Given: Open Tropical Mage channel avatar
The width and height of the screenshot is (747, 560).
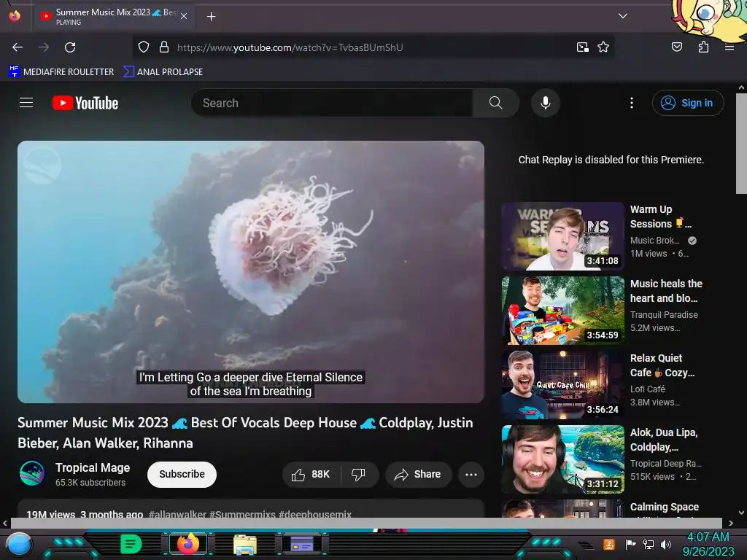Looking at the screenshot, I should pyautogui.click(x=32, y=473).
